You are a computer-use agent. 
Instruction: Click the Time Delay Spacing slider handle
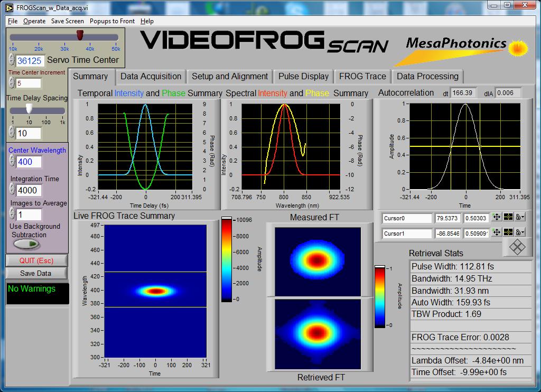pyautogui.click(x=29, y=108)
